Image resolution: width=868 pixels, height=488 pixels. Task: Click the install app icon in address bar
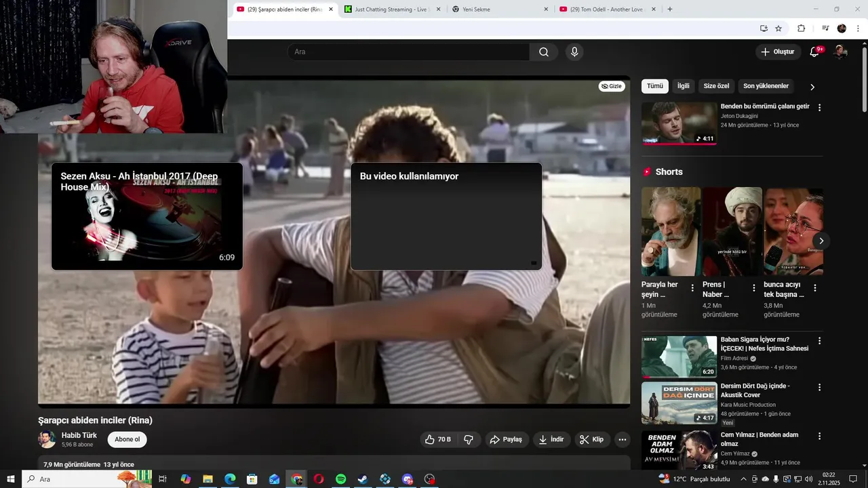point(764,28)
